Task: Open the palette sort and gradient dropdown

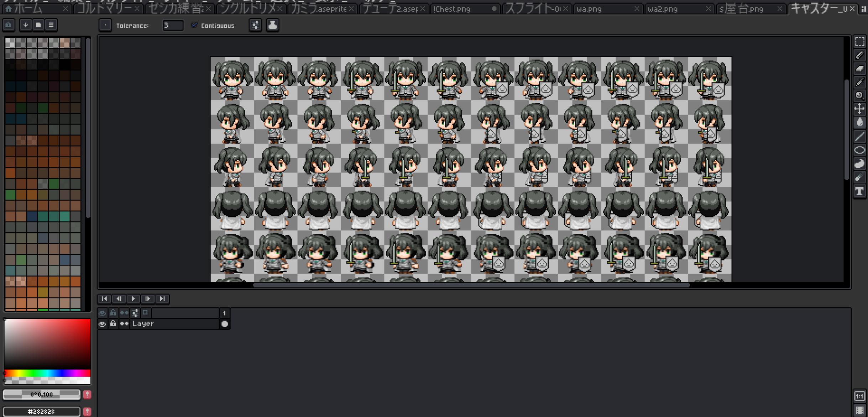Action: pos(26,25)
